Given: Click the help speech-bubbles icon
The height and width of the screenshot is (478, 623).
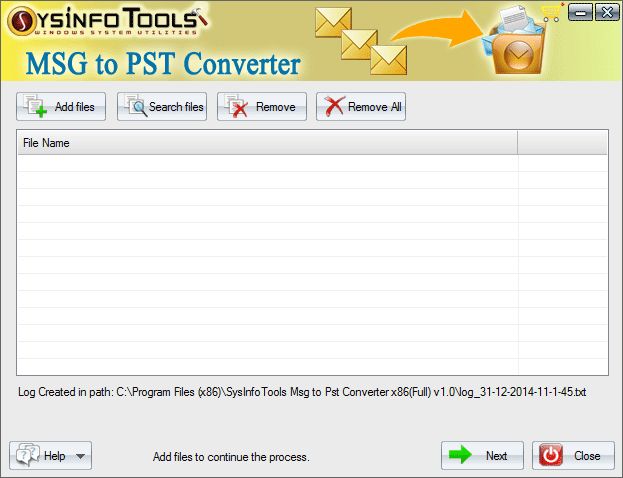Looking at the screenshot, I should [28, 455].
